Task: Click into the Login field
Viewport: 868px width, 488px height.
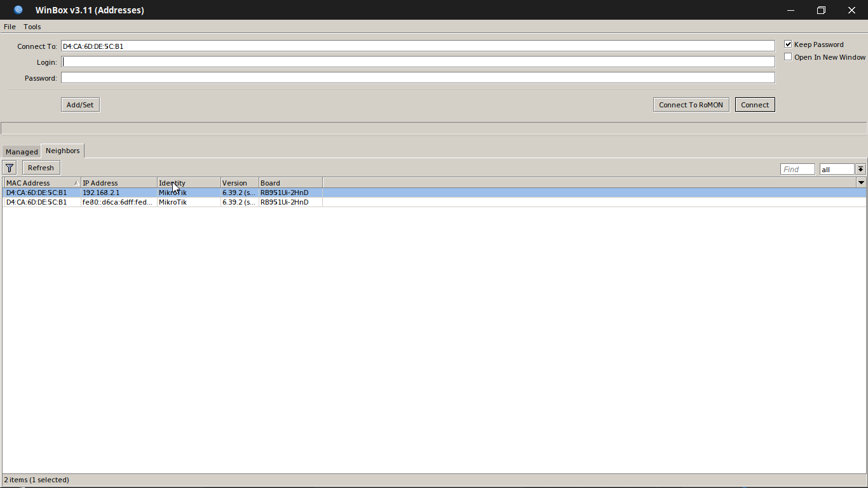Action: [x=417, y=62]
